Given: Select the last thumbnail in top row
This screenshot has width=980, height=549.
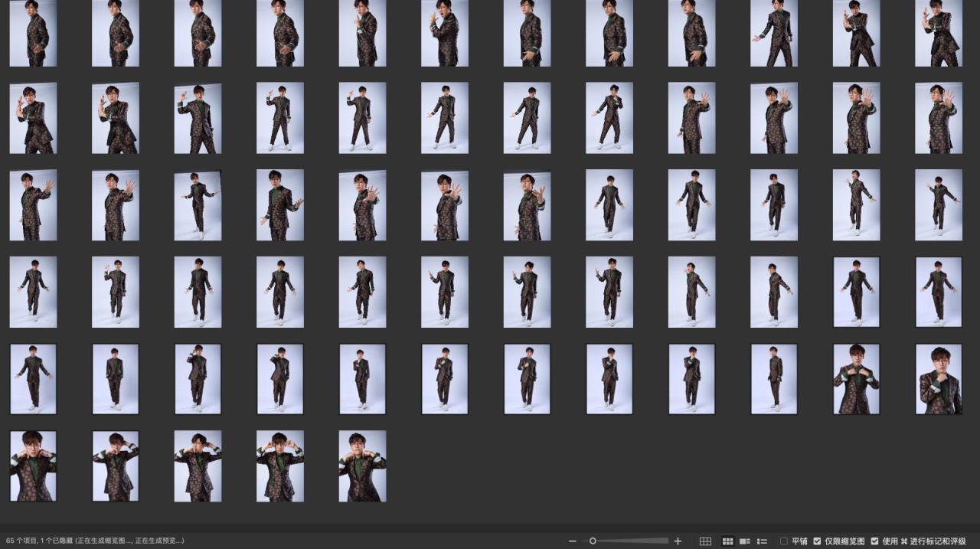Looking at the screenshot, I should 938,33.
